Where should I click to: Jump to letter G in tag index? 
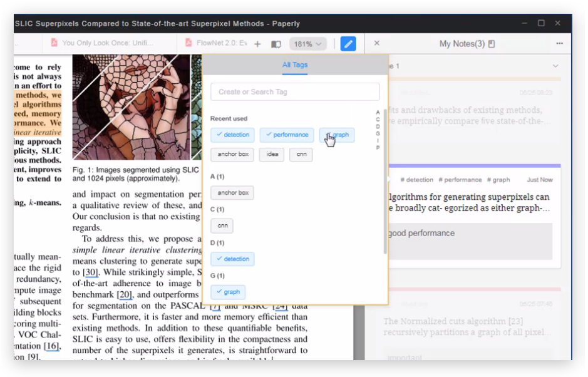coord(378,133)
